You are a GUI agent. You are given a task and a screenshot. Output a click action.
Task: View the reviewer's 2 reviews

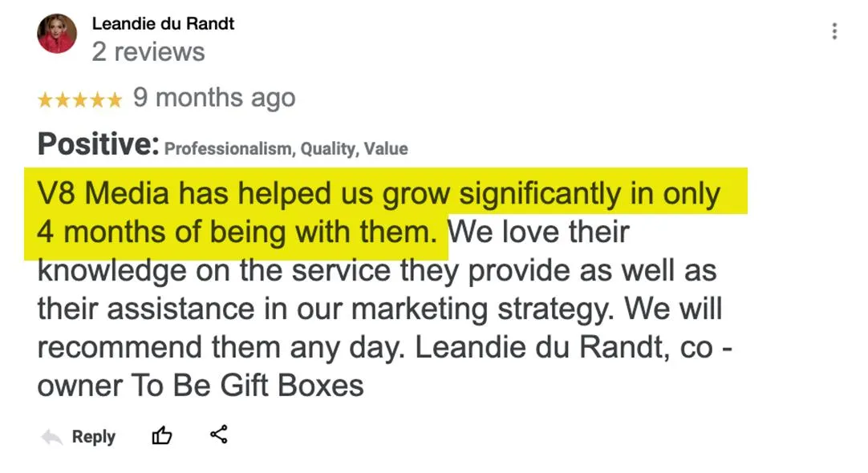click(148, 52)
